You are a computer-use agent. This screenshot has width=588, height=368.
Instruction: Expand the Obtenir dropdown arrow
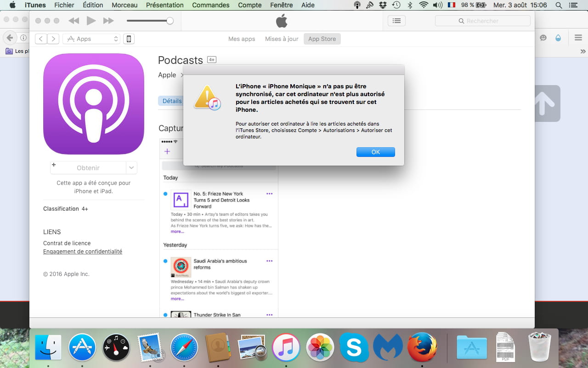click(131, 168)
